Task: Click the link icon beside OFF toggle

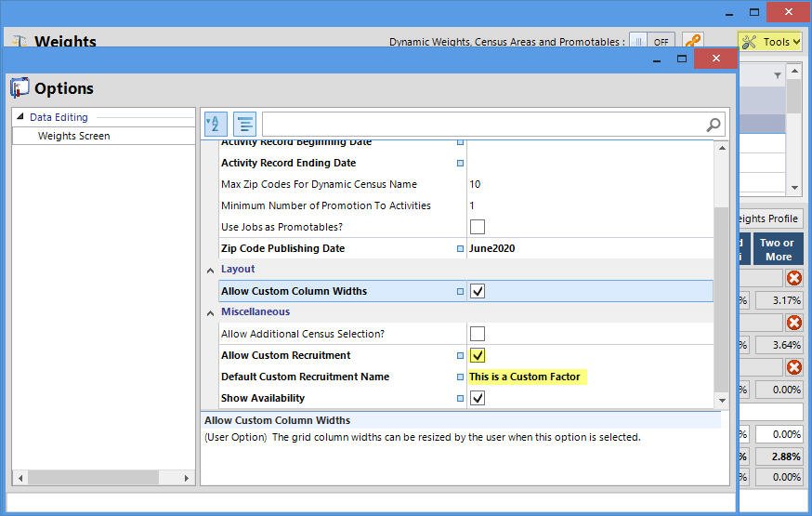Action: point(692,42)
